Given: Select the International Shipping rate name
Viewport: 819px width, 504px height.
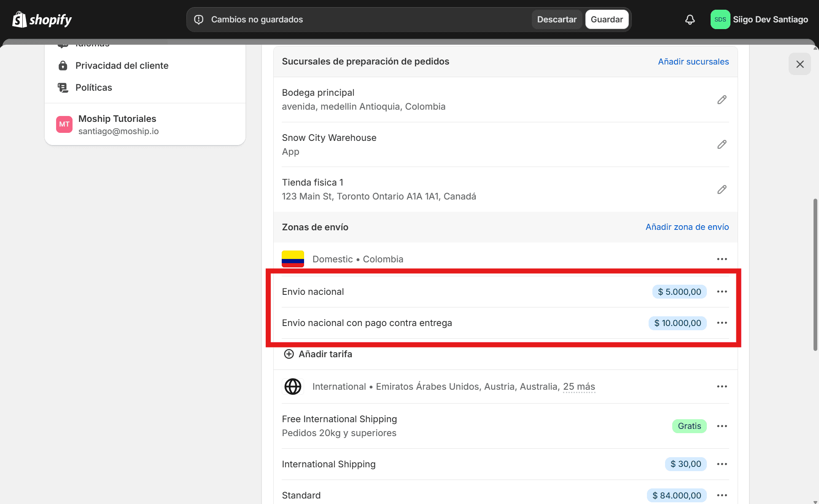Looking at the screenshot, I should tap(329, 464).
